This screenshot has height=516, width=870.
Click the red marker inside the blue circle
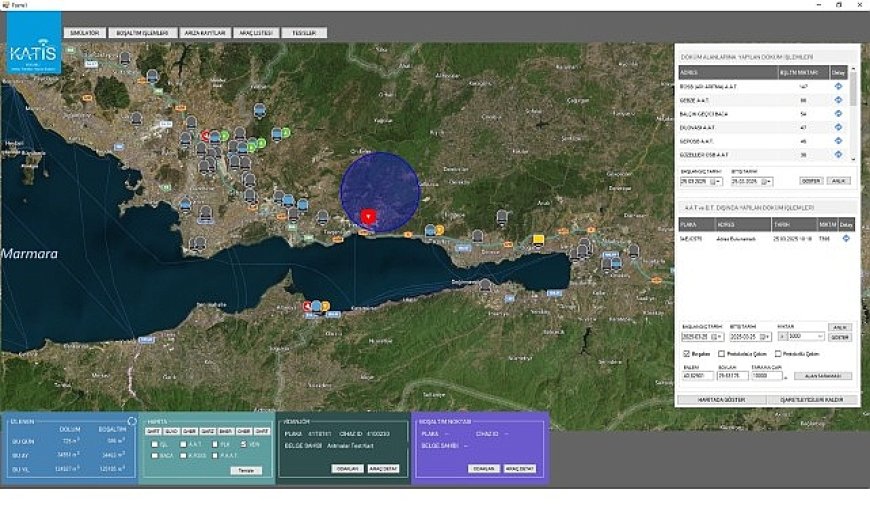click(368, 216)
